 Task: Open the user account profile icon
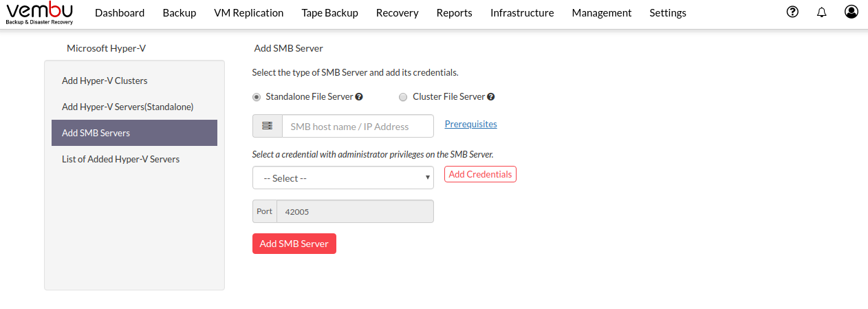click(x=851, y=12)
